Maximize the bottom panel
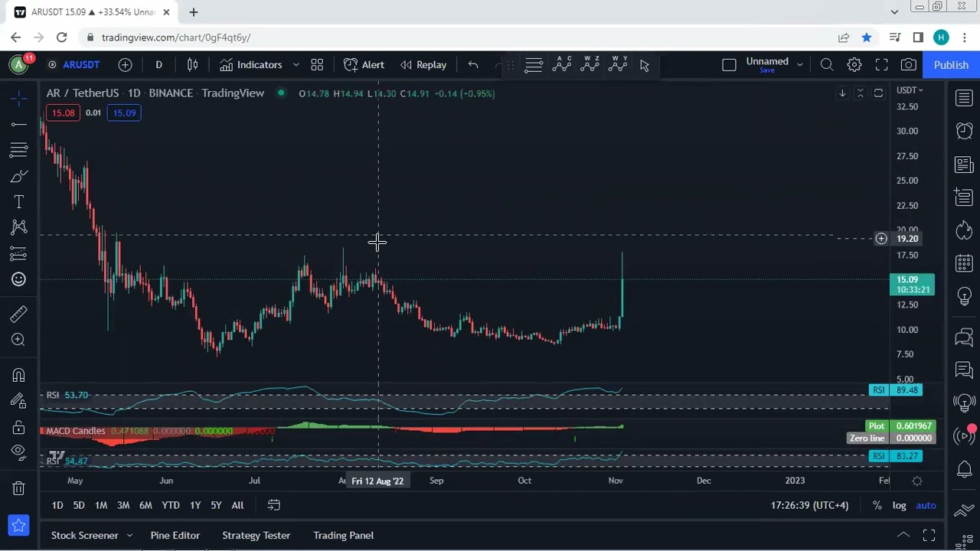Screen dimensions: 980x551 point(929,535)
